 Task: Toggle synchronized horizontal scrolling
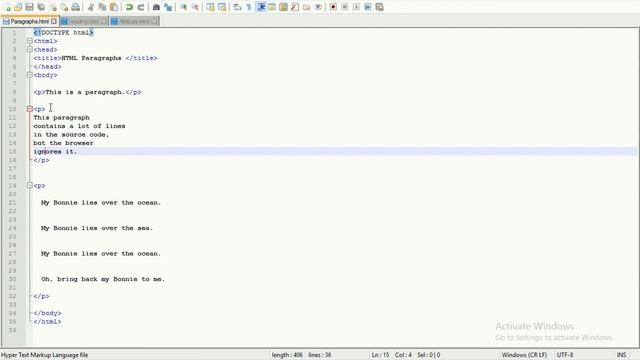[x=222, y=7]
